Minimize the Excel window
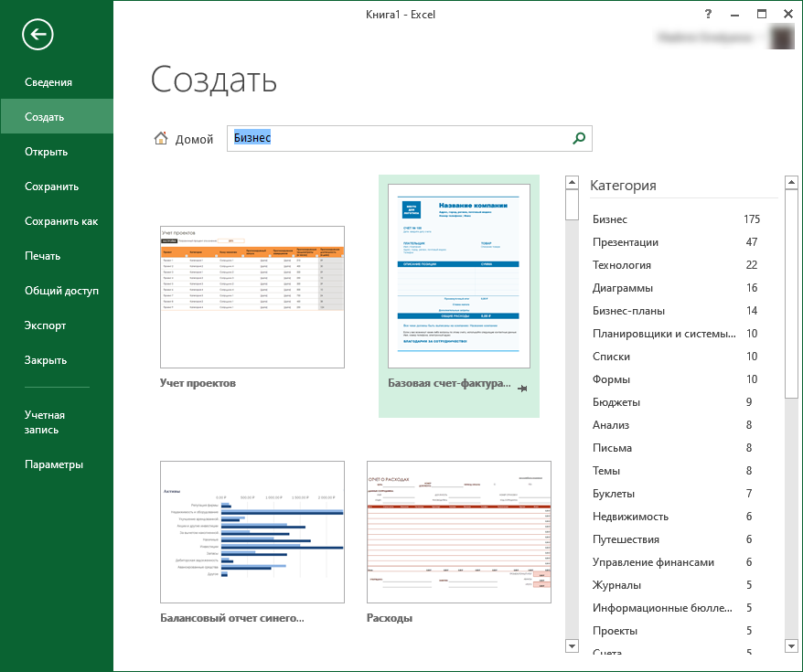This screenshot has width=803, height=672. point(735,15)
